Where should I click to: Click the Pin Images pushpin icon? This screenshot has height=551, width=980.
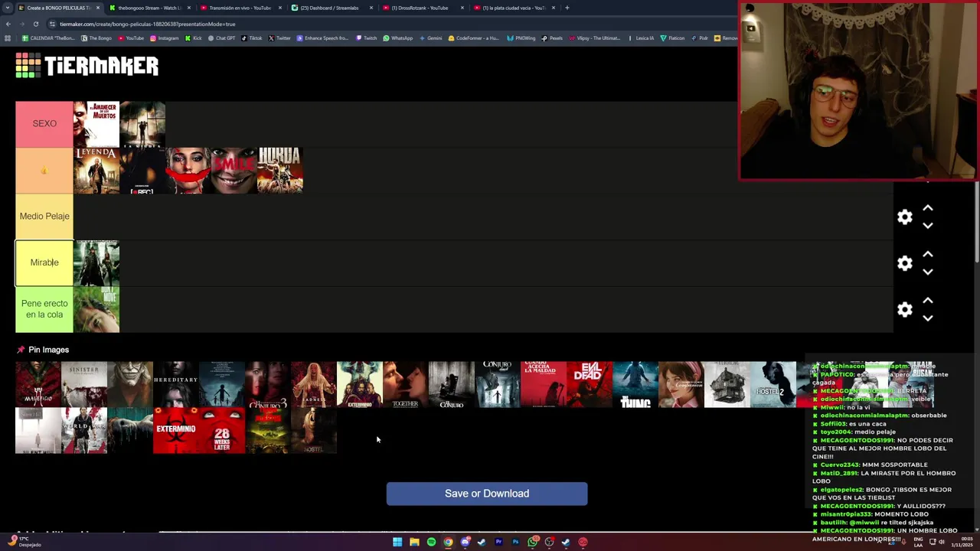pos(21,350)
